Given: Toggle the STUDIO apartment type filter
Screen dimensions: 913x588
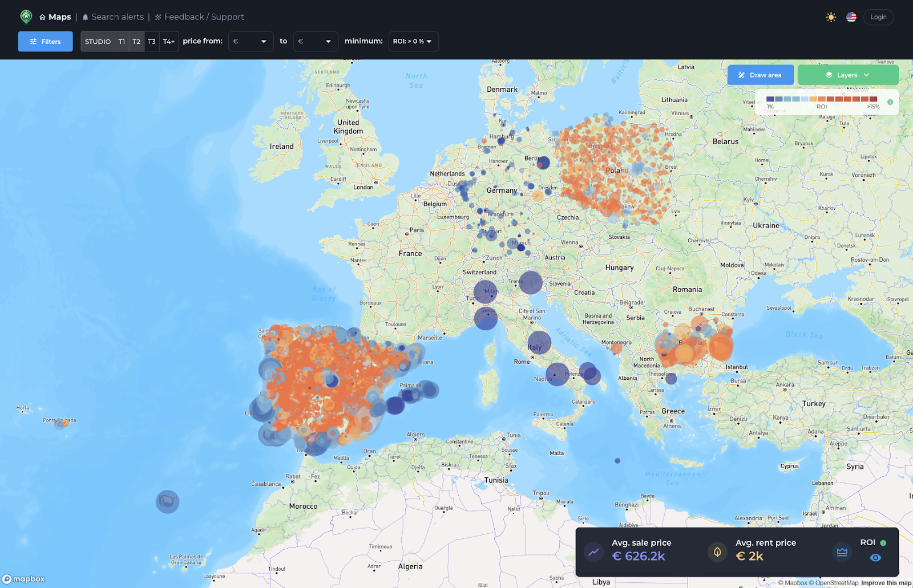Looking at the screenshot, I should click(x=98, y=42).
